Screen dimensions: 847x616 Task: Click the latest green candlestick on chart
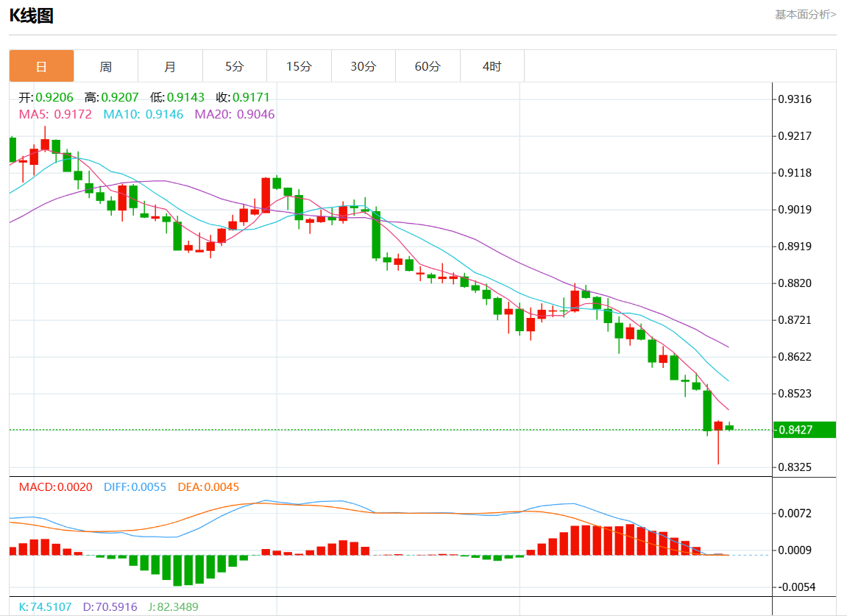point(729,427)
